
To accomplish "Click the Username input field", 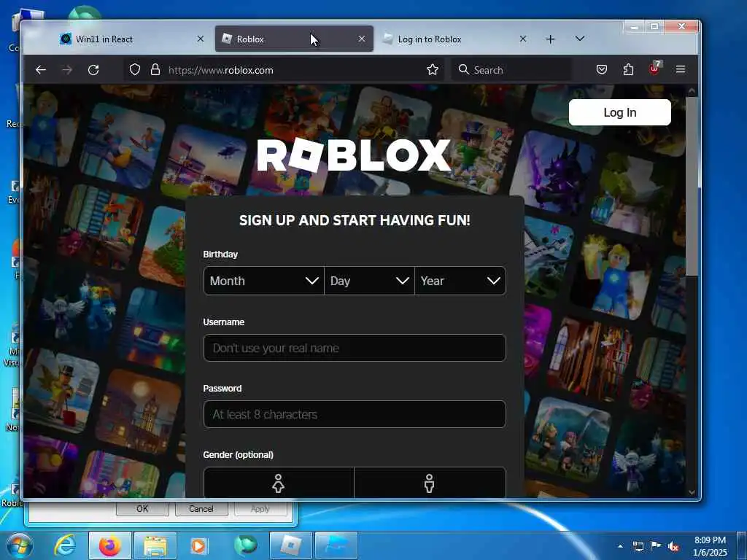I will click(355, 348).
